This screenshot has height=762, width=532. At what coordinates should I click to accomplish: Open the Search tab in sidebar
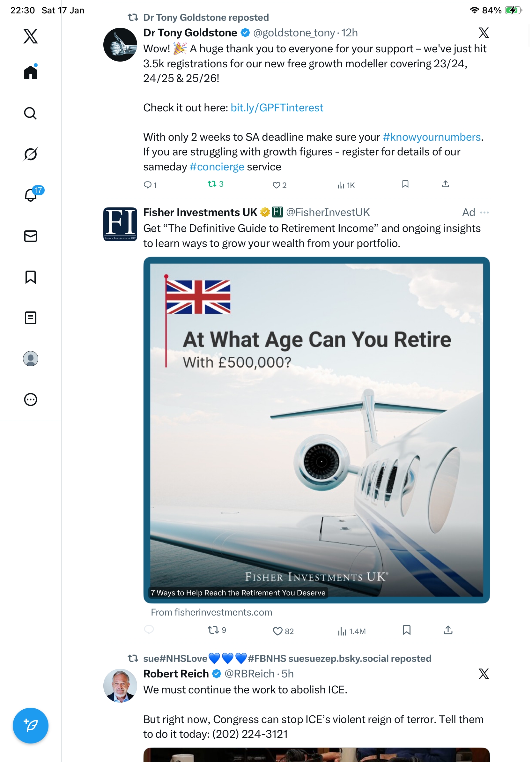tap(30, 114)
